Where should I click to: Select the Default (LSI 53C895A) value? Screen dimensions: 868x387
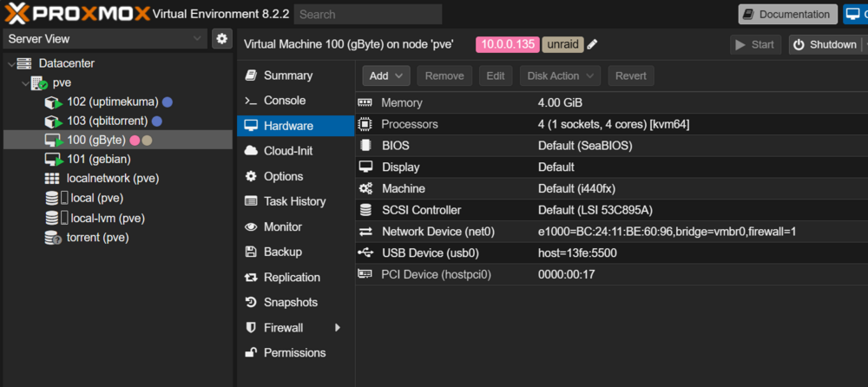[x=597, y=210]
